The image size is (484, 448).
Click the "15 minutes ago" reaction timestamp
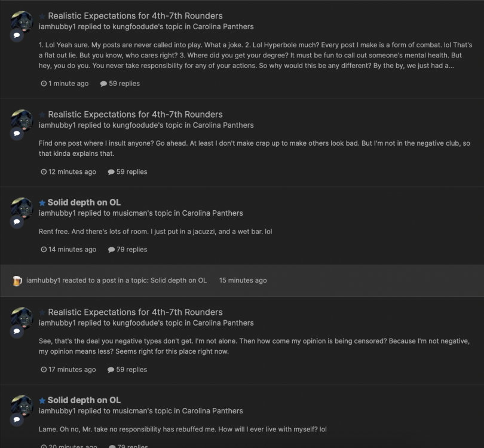[243, 280]
